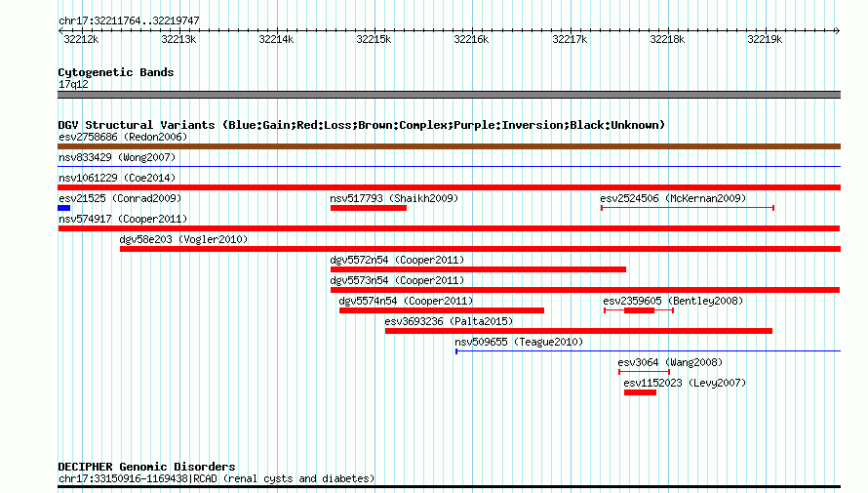
Task: Click the ruler's right arrowhead
Action: coord(838,31)
